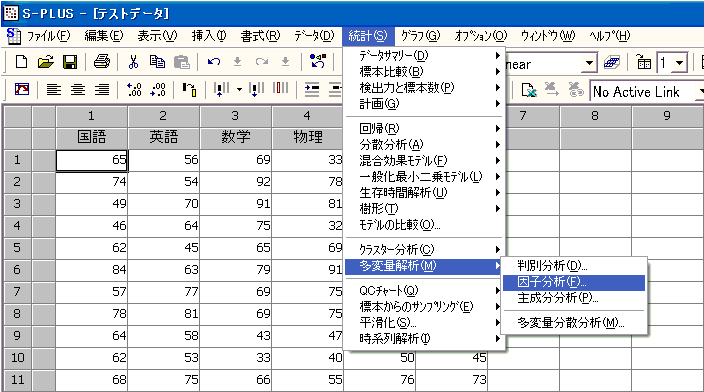Image resolution: width=704 pixels, height=392 pixels.
Task: Click the 3D blue grid plot icon
Action: click(612, 62)
